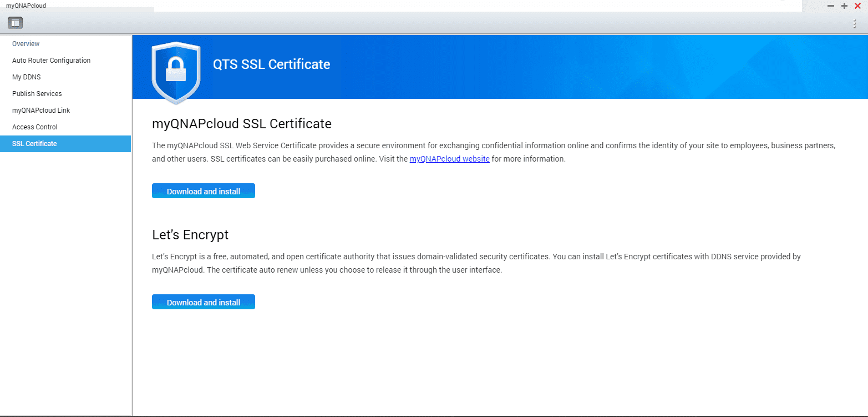Select SSL Certificate sidebar item
This screenshot has width=868, height=417.
tap(65, 144)
